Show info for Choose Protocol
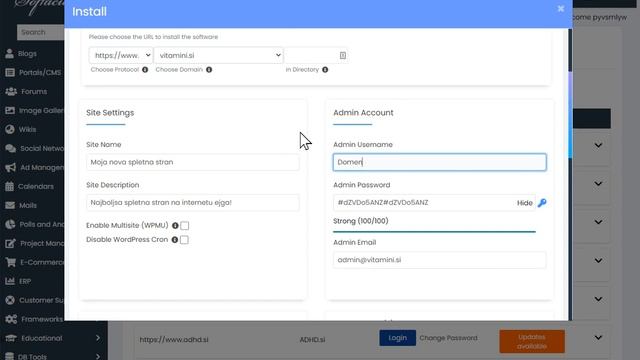Viewport: 640px width, 360px height. [x=145, y=70]
